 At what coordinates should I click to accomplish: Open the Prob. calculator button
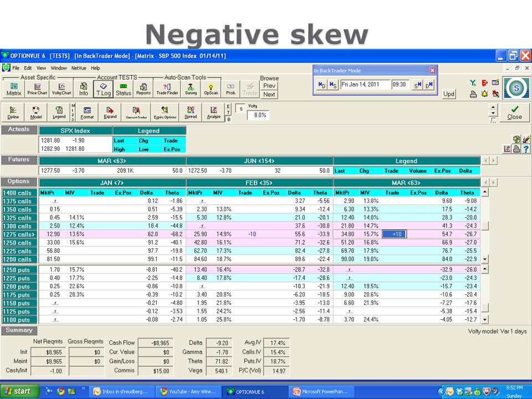pos(231,89)
